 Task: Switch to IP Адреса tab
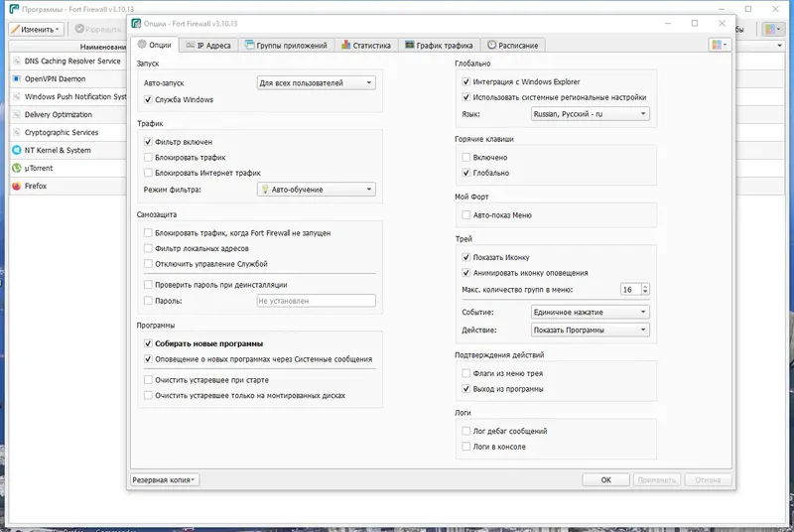208,45
